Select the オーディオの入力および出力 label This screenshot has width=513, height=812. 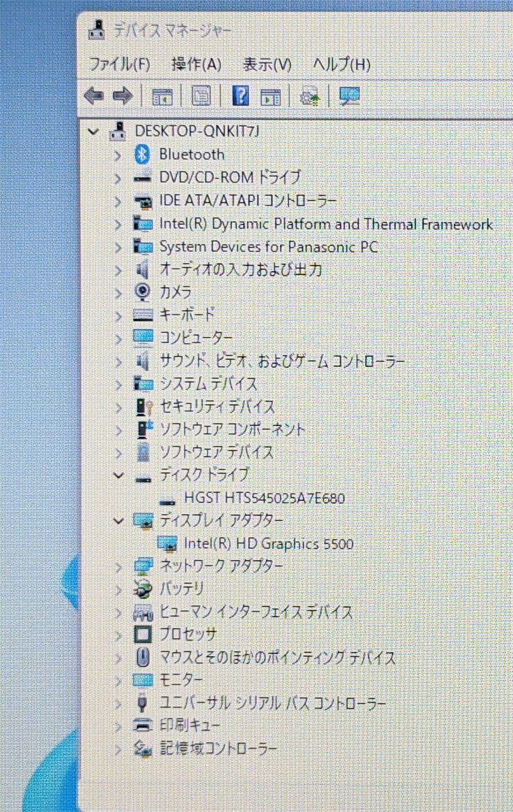click(x=241, y=269)
